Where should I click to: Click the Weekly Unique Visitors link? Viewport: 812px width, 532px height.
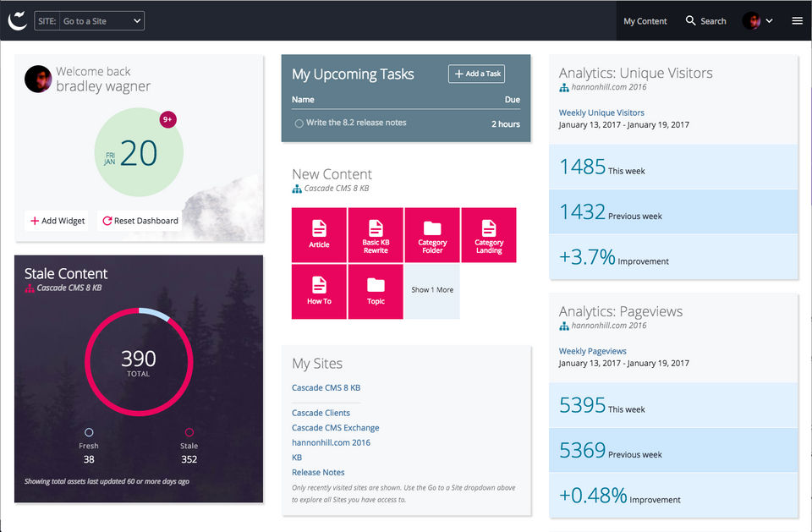[601, 113]
